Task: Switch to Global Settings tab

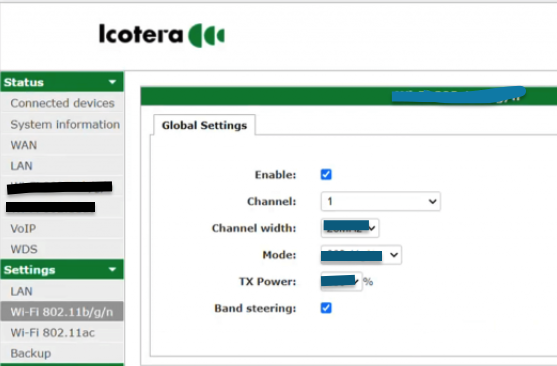Action: (204, 125)
